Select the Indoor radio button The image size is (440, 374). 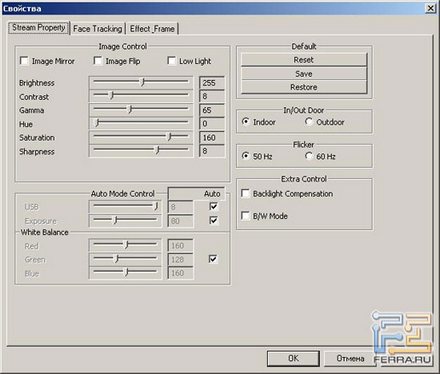click(246, 122)
